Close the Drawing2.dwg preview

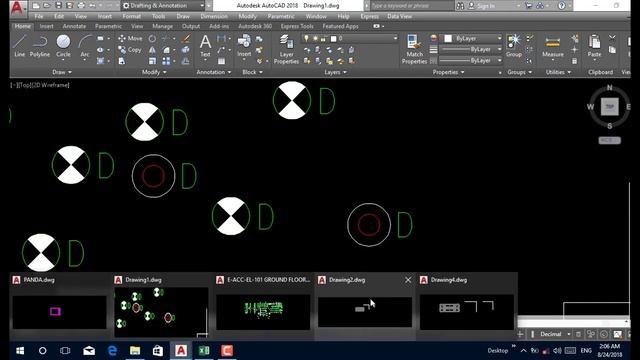[408, 280]
